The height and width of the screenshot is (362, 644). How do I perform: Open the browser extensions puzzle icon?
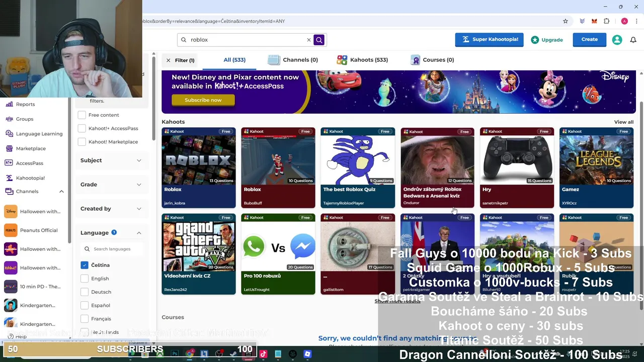pyautogui.click(x=607, y=21)
